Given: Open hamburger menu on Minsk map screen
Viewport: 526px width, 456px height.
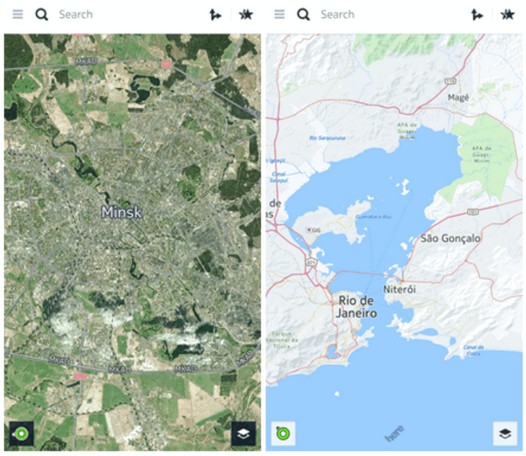Looking at the screenshot, I should point(18,14).
